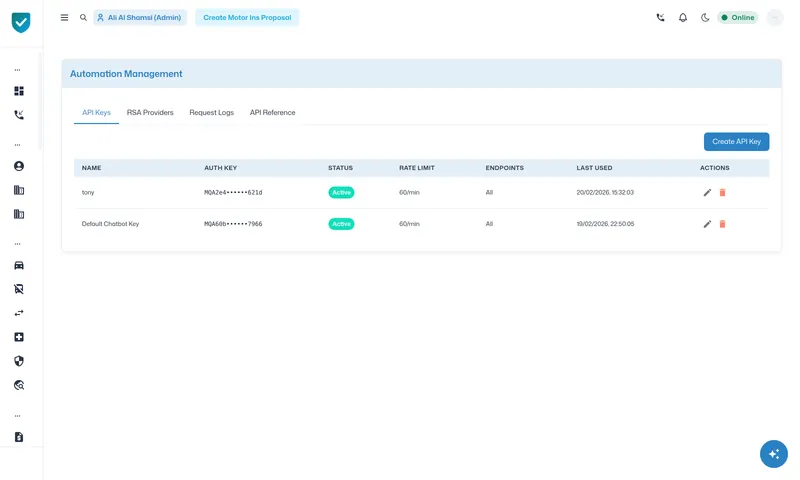Edit the tony API key
Screen dimensions: 800x480
coord(707,192)
